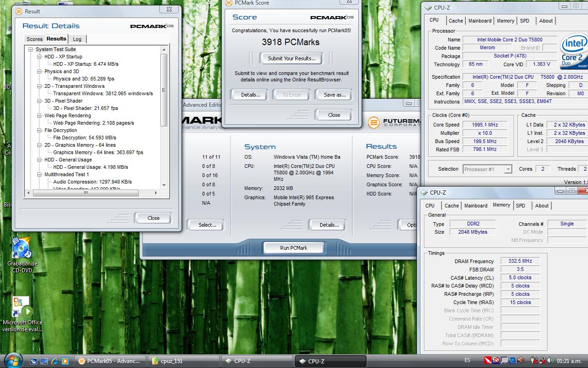This screenshot has height=368, width=588.
Task: Switch to the Log tab in Result window
Action: pyautogui.click(x=77, y=40)
